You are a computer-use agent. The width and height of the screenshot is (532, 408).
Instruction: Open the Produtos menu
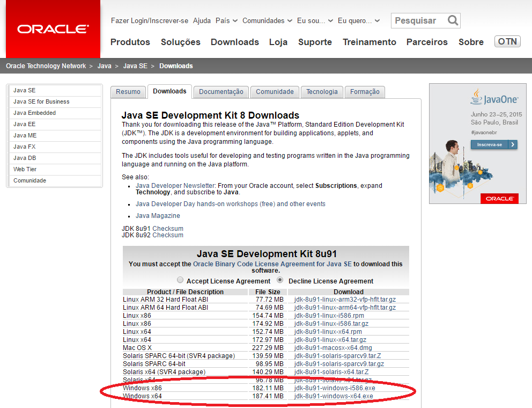(130, 42)
